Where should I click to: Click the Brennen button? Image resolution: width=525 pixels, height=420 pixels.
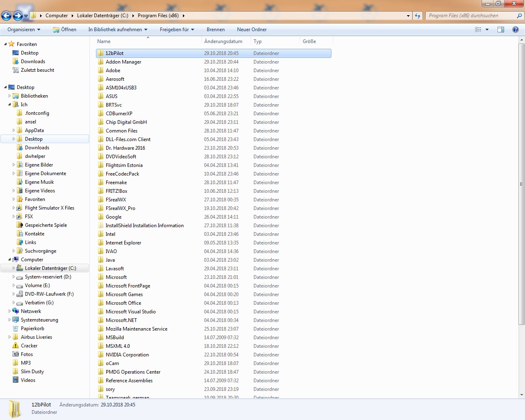(x=215, y=30)
